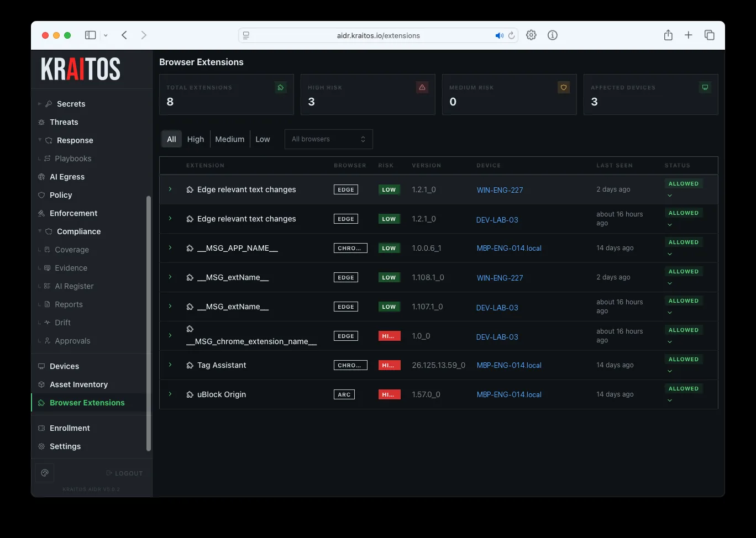The image size is (756, 538).
Task: Click version 26.125.13.59_0 cell
Action: pos(439,365)
